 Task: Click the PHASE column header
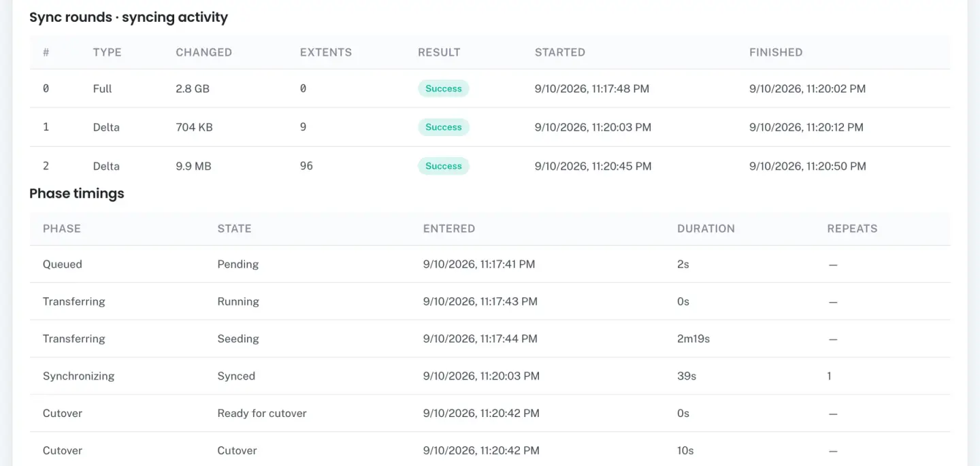click(62, 229)
